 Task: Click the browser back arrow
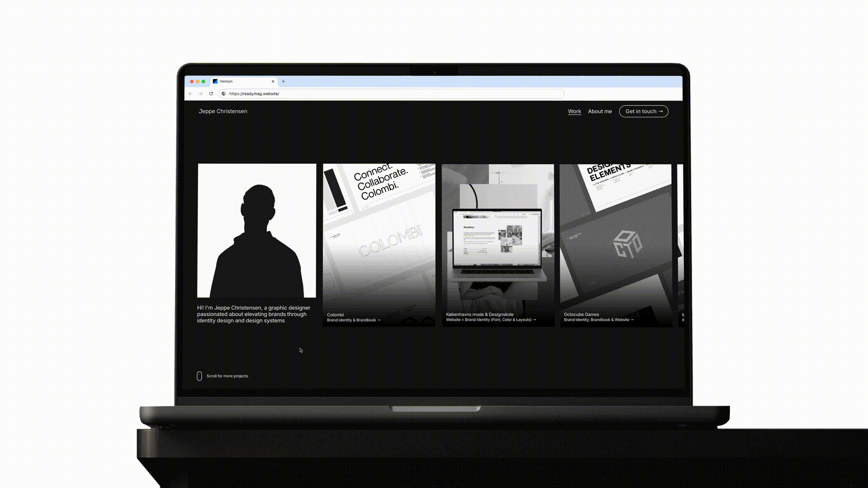(x=190, y=94)
